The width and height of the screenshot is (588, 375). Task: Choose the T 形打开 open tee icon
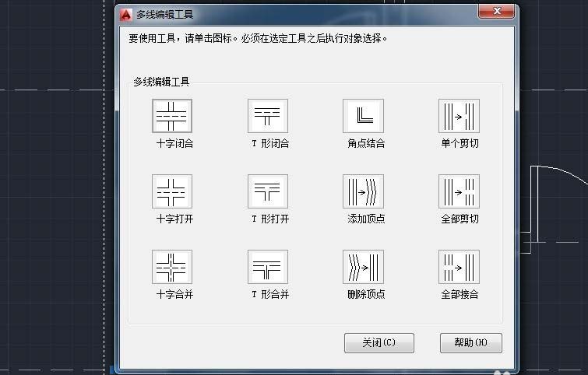coord(268,191)
